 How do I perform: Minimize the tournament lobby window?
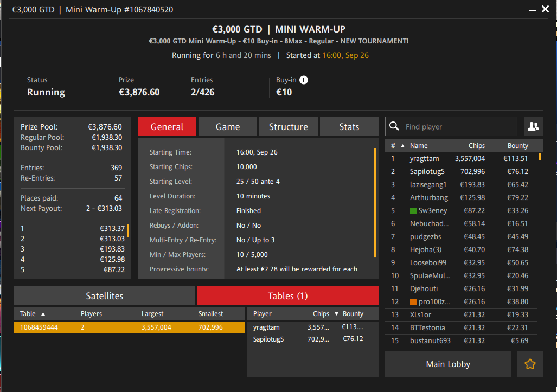click(x=533, y=10)
